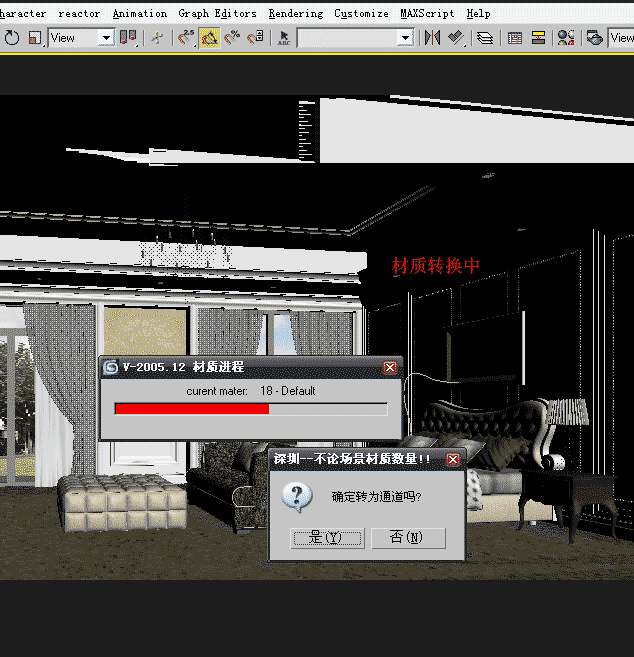Close the 确定转为通道吗 confirmation dialog
The image size is (634, 657).
[x=453, y=460]
